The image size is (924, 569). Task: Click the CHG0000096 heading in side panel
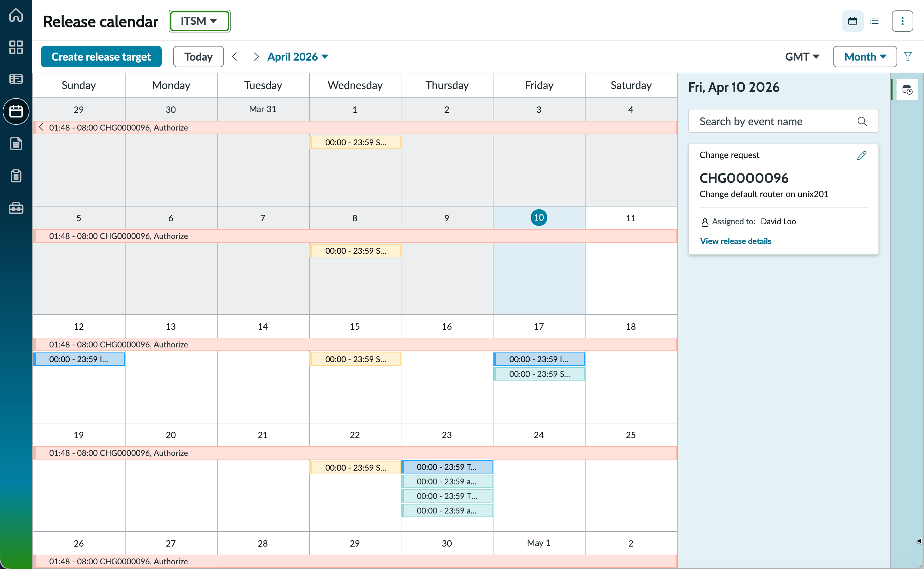click(744, 178)
